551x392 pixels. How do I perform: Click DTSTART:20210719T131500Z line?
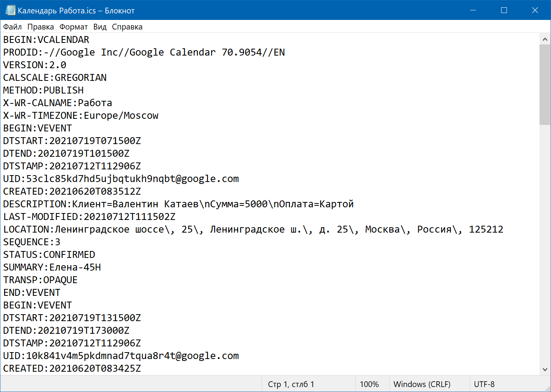coord(72,318)
